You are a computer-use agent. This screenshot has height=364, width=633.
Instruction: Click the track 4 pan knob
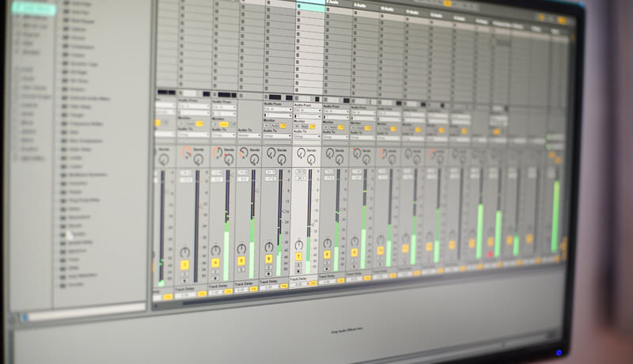[215, 250]
